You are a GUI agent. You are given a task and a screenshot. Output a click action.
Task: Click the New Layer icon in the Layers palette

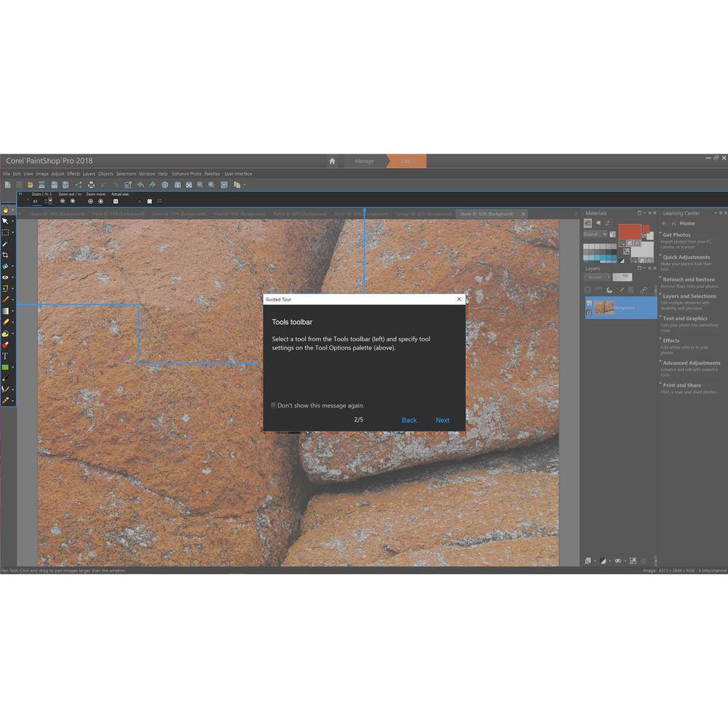point(587,289)
